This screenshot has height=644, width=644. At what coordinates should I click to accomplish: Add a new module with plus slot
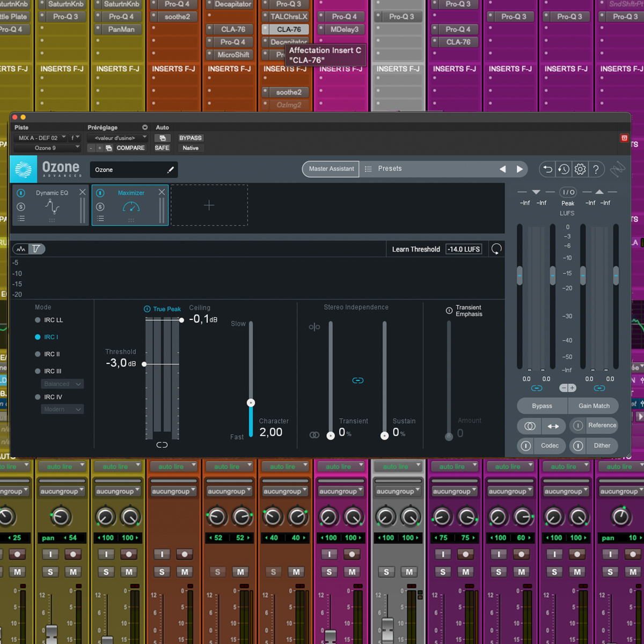click(x=209, y=205)
